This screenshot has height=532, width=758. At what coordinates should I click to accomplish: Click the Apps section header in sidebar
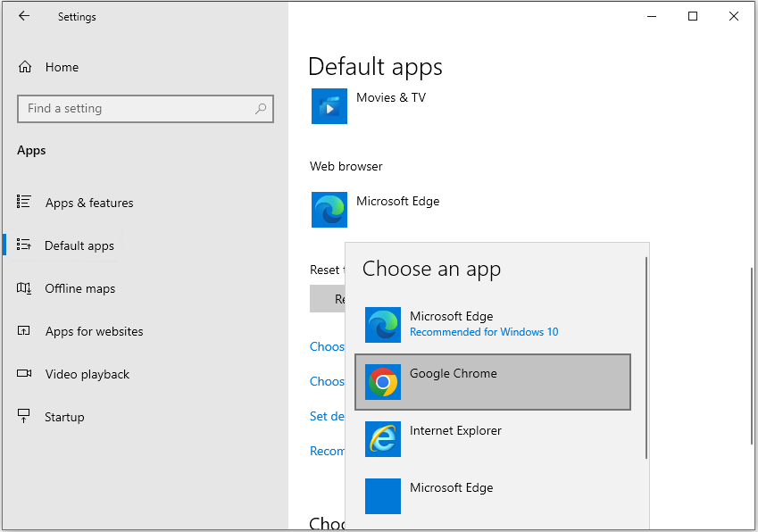[x=31, y=150]
